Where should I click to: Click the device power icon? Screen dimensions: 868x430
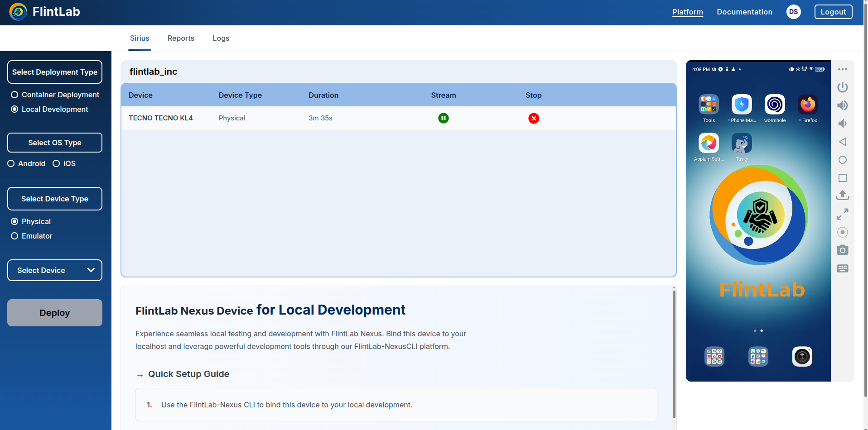pyautogui.click(x=843, y=87)
